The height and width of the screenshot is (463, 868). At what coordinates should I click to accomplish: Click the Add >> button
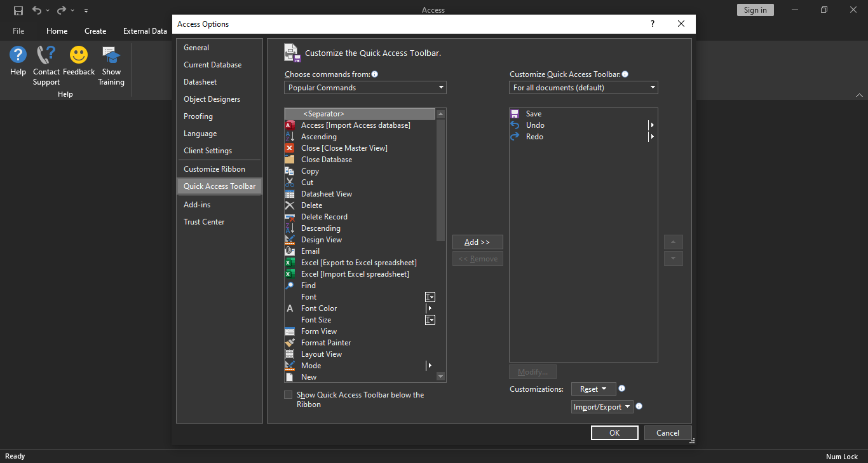(477, 242)
